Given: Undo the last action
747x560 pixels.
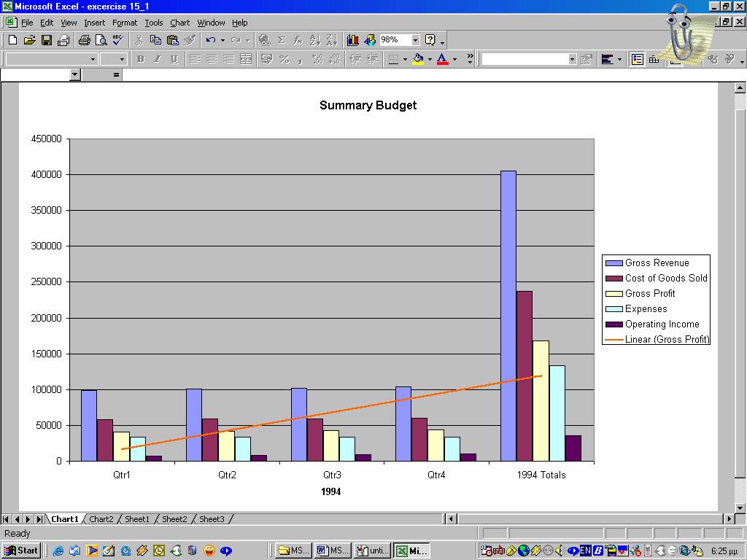Looking at the screenshot, I should (211, 40).
